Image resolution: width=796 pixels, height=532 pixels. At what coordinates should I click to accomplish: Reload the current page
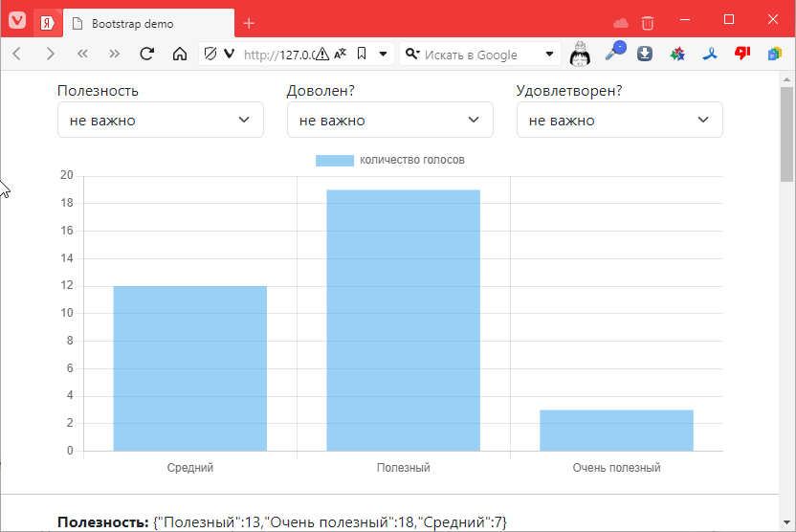(x=147, y=55)
